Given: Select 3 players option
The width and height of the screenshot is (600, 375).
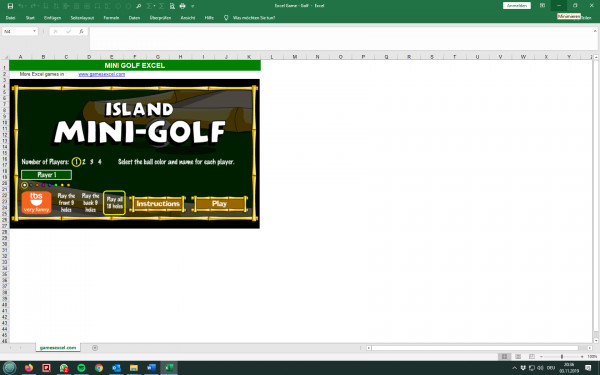Looking at the screenshot, I should pyautogui.click(x=91, y=162).
